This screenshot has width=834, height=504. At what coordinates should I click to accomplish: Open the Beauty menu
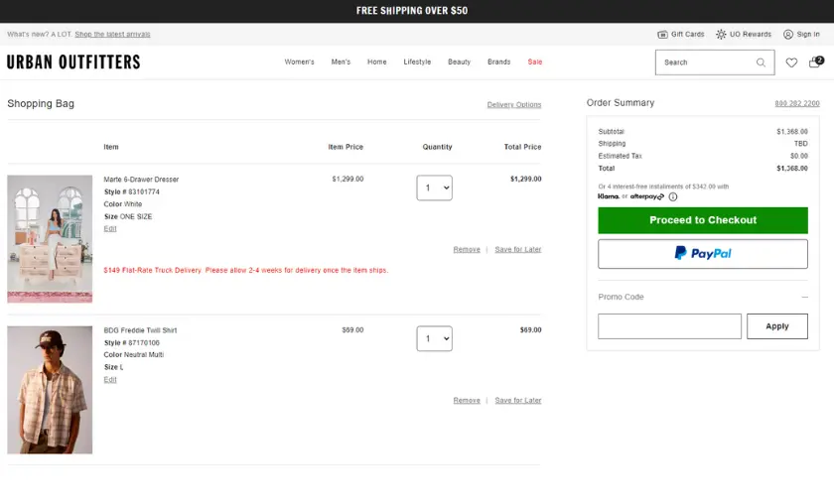[x=459, y=63]
